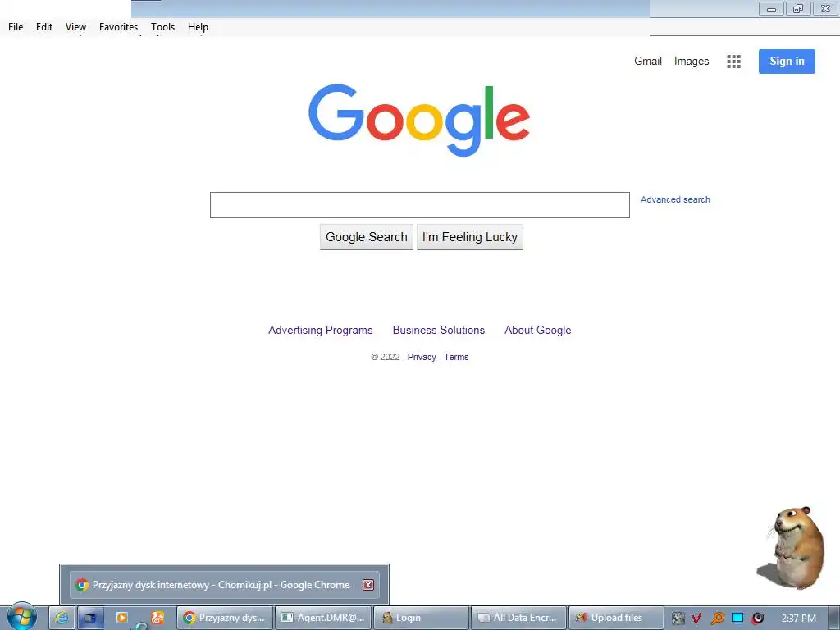
Task: Focus the Google search input box
Action: coord(419,205)
